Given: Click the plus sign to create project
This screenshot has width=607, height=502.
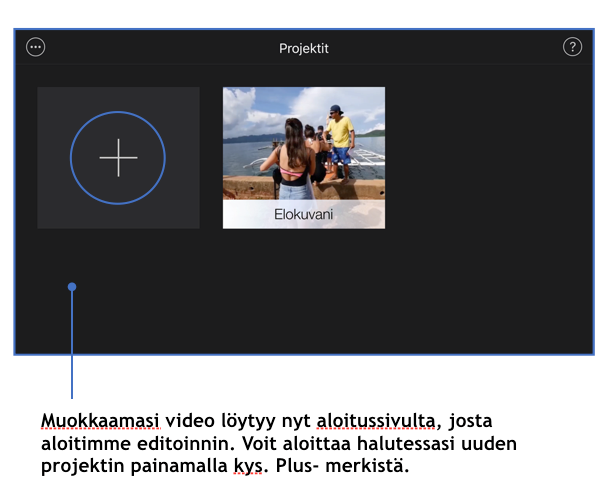Looking at the screenshot, I should (x=118, y=158).
